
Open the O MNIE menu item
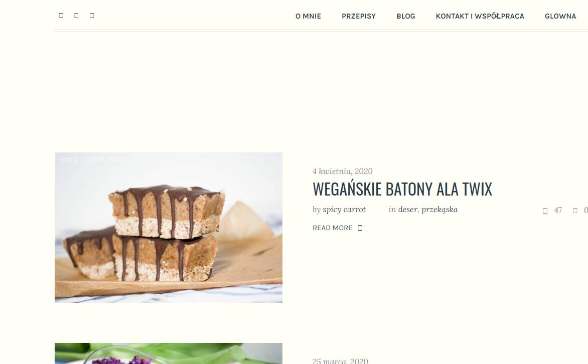coord(308,16)
